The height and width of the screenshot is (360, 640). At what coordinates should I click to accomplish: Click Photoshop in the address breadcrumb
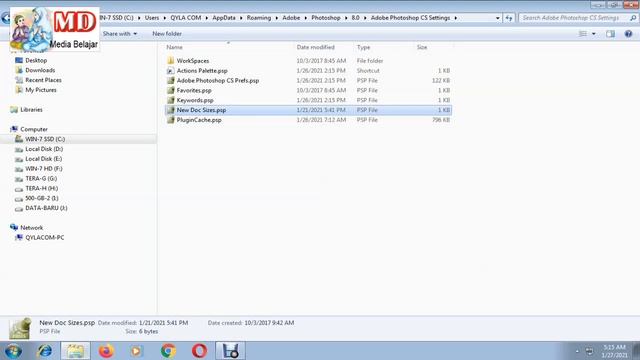[x=326, y=18]
